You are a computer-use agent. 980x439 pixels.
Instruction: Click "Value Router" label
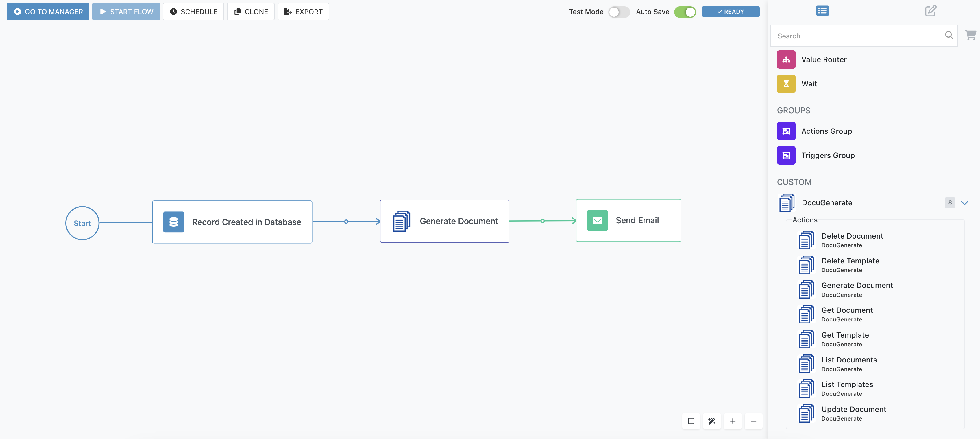coord(824,59)
